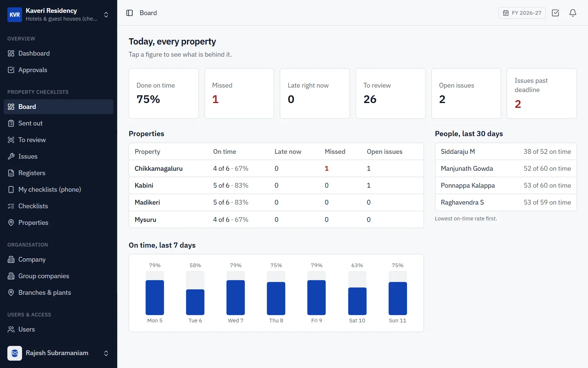
Task: Open the tasks checkbox icon in header
Action: (x=556, y=13)
